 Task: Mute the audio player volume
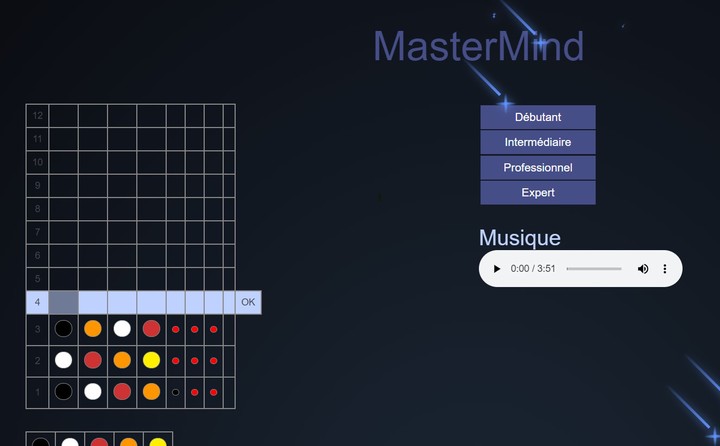pos(643,269)
